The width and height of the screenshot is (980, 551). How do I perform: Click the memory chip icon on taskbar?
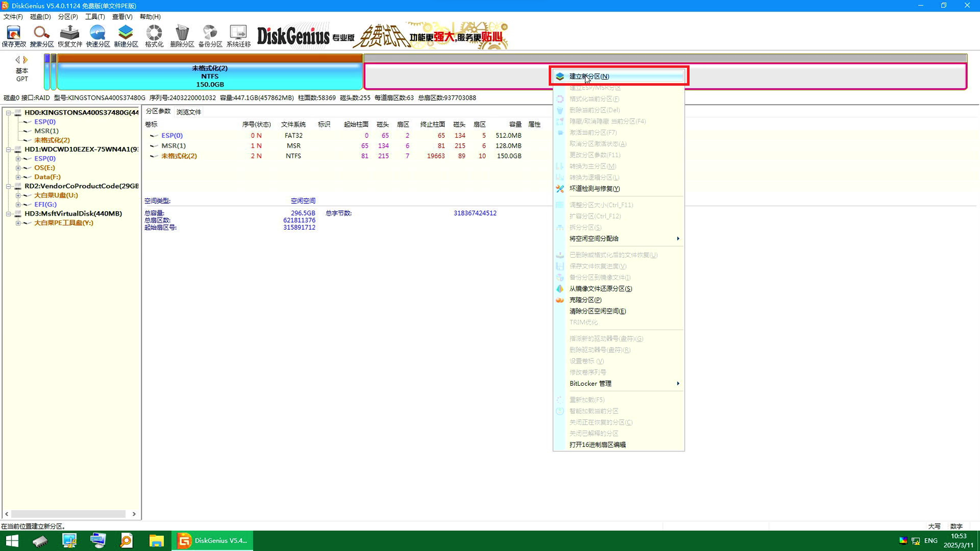(40, 541)
